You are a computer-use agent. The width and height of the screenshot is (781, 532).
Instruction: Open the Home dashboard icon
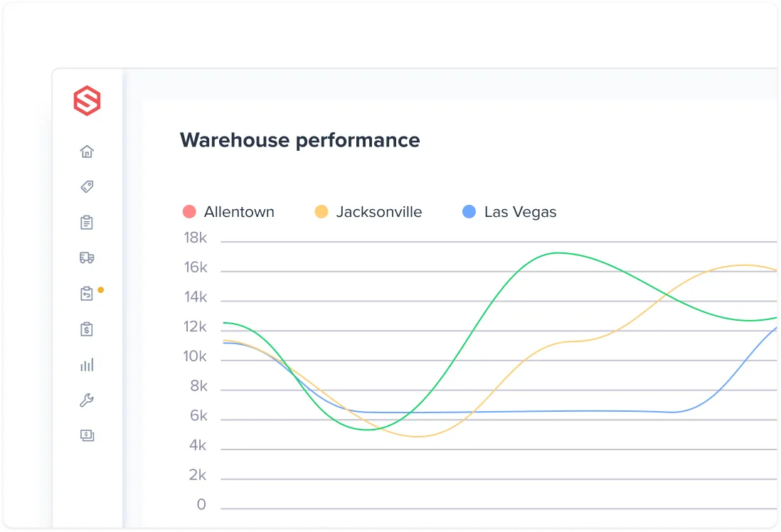coord(87,151)
